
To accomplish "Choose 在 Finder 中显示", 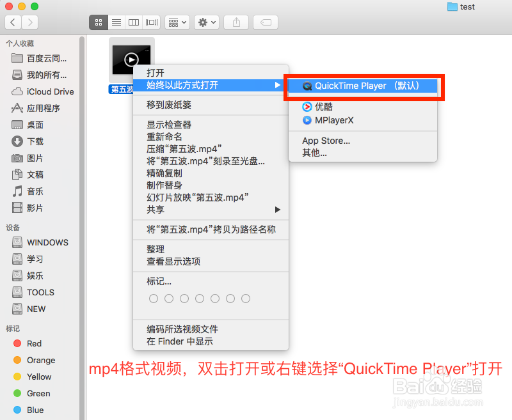I will 211,341.
